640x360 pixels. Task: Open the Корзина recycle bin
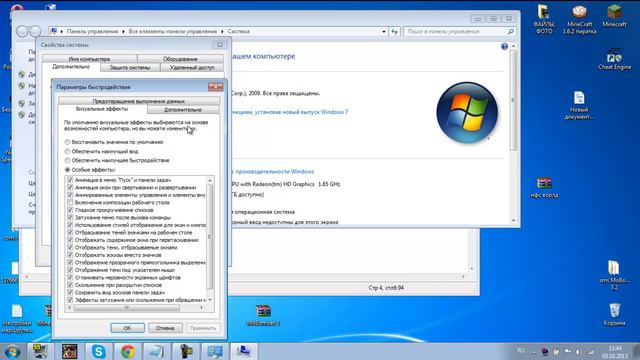pyautogui.click(x=614, y=314)
